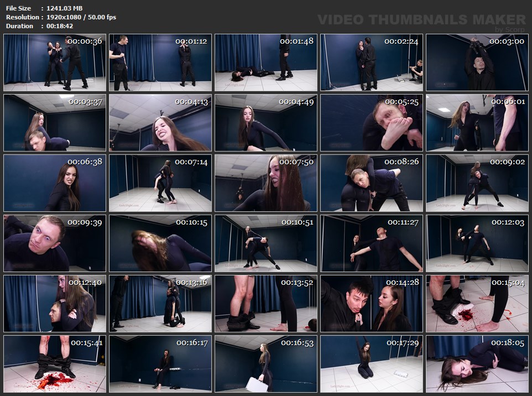Click the thumbnail stamped 00:12:03
The height and width of the screenshot is (396, 532).
coord(477,243)
